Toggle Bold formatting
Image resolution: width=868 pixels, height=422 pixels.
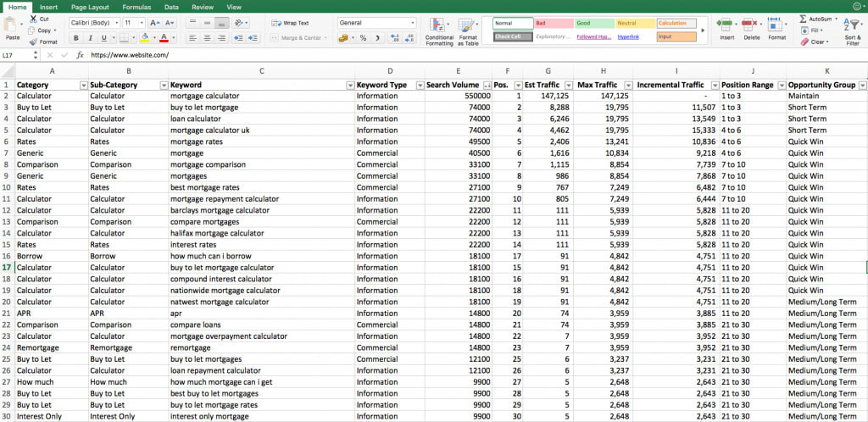[75, 38]
